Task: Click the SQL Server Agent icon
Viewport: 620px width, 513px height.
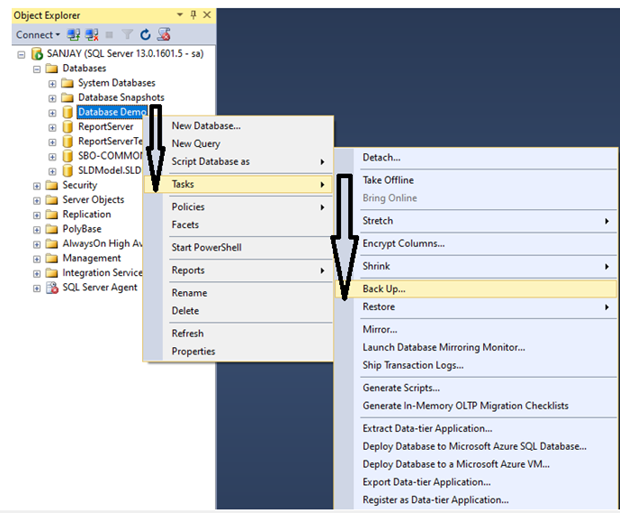Action: [52, 288]
